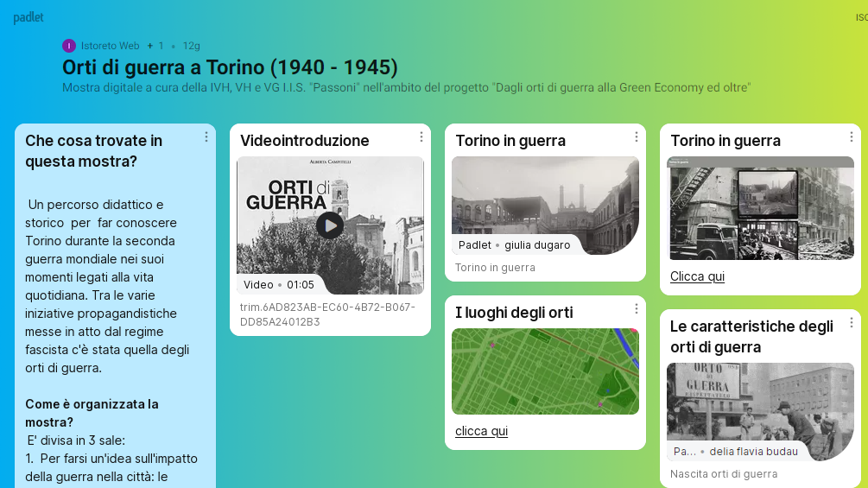This screenshot has height=488, width=868.
Task: Open three-dot menu on 'I luoghi degli orti' card
Action: click(x=637, y=308)
